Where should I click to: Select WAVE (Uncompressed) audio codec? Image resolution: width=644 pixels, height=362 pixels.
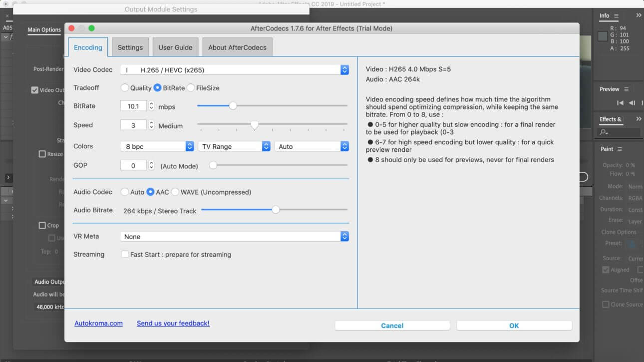tap(175, 192)
